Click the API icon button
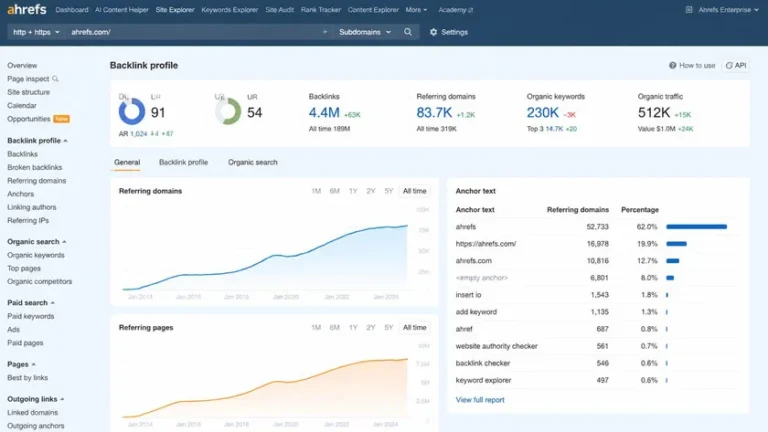The width and height of the screenshot is (768, 432). [x=736, y=65]
